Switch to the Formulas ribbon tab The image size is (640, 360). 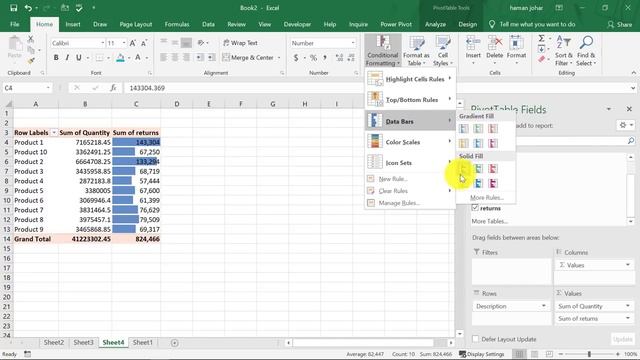(x=177, y=24)
